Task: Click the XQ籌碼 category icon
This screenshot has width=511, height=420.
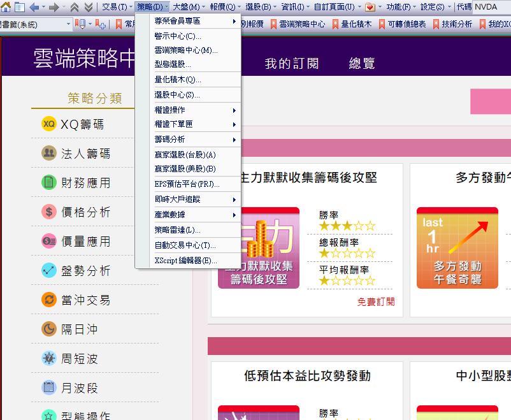Action: coord(49,124)
